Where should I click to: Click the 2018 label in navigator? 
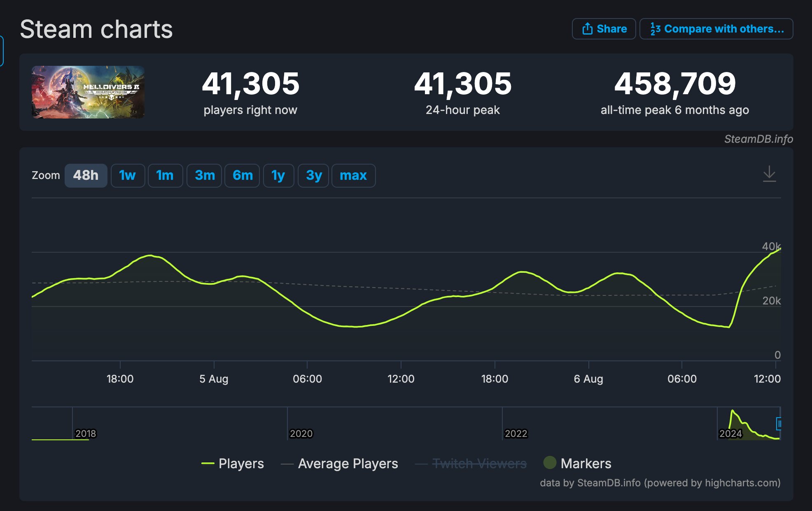click(x=86, y=434)
